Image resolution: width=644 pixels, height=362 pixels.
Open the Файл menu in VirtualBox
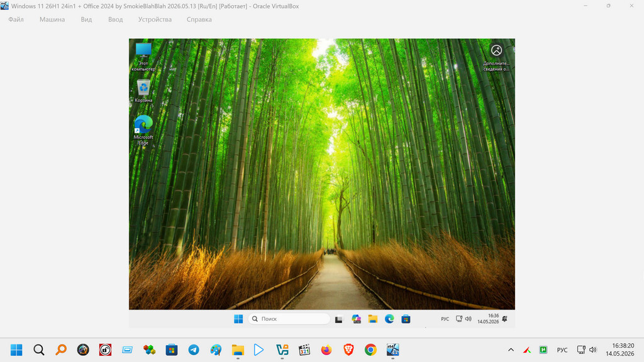click(x=16, y=19)
